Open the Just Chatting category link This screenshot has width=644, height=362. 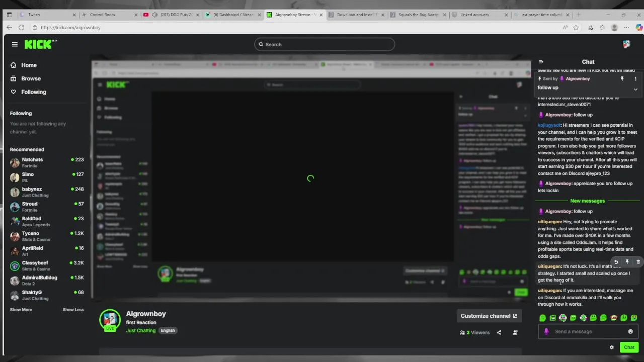(141, 330)
